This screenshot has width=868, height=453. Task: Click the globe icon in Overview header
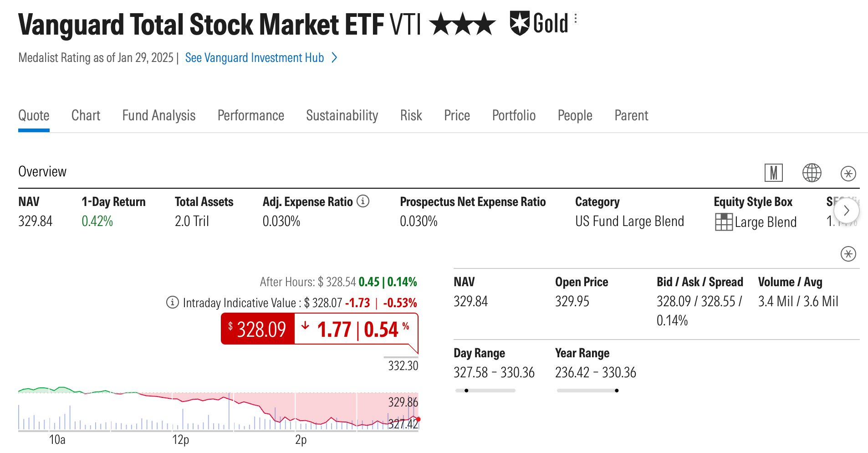(812, 173)
